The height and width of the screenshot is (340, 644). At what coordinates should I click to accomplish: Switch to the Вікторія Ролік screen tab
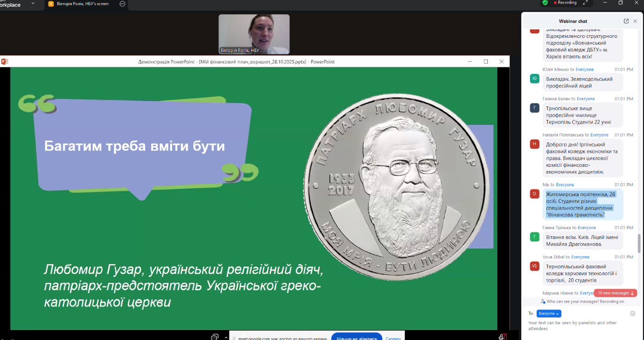tap(82, 4)
